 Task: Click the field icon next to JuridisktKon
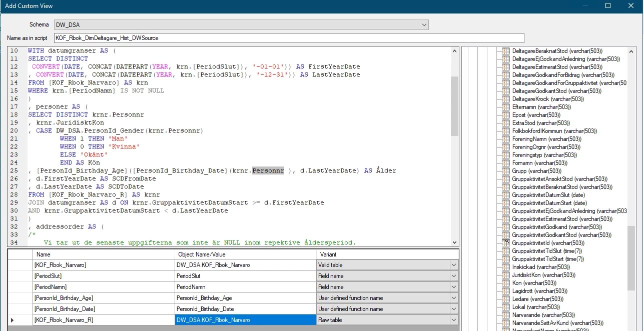[x=506, y=275]
